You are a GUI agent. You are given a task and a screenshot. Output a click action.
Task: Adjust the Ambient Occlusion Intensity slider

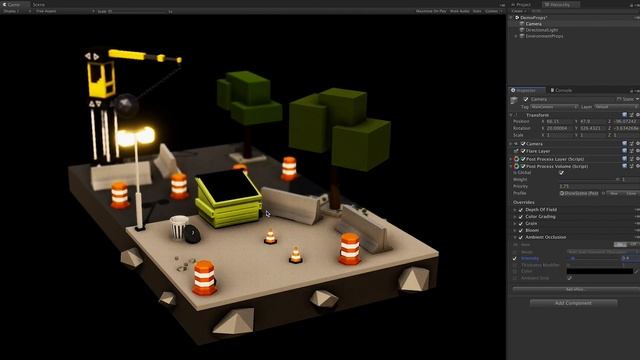[594, 258]
